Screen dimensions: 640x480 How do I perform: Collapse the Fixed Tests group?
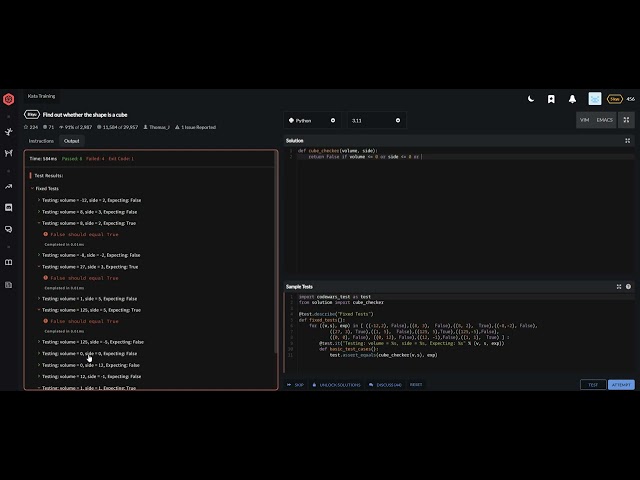click(x=45, y=189)
